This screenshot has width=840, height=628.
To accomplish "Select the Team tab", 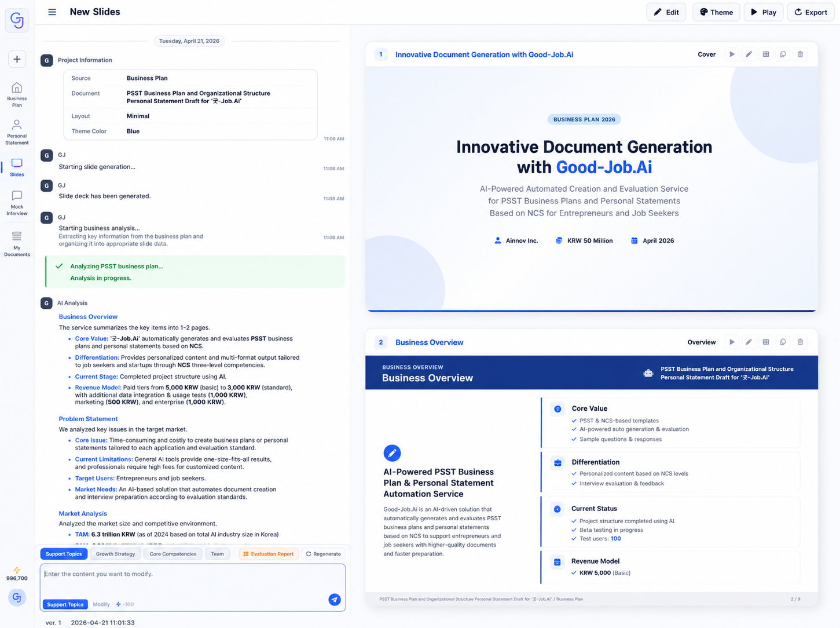I will point(217,554).
